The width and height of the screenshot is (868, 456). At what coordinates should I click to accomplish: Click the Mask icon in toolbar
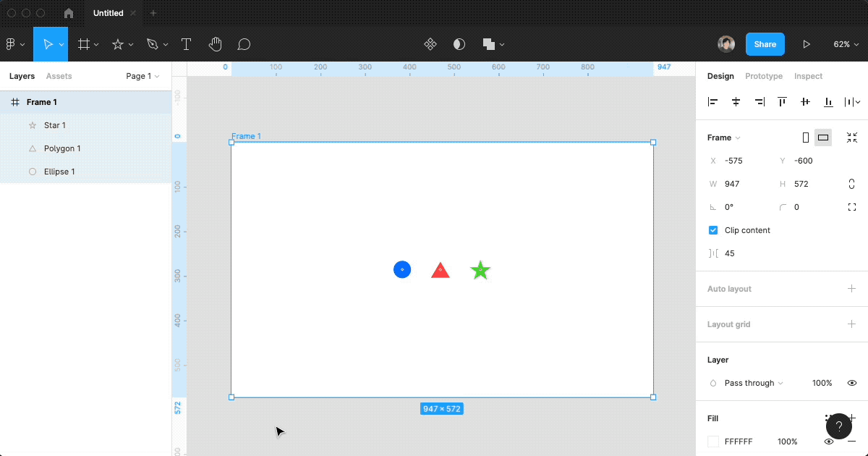pos(459,44)
